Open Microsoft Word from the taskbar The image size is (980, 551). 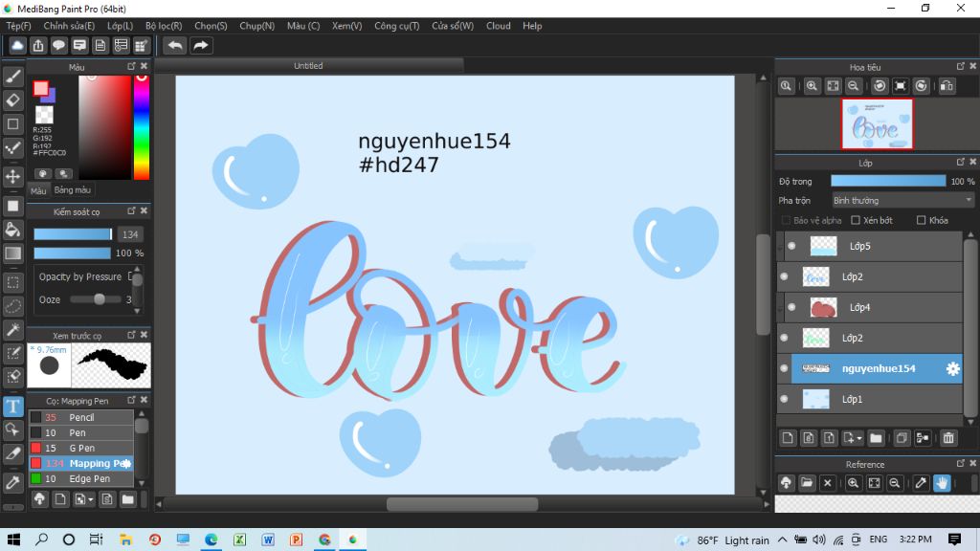pos(268,540)
